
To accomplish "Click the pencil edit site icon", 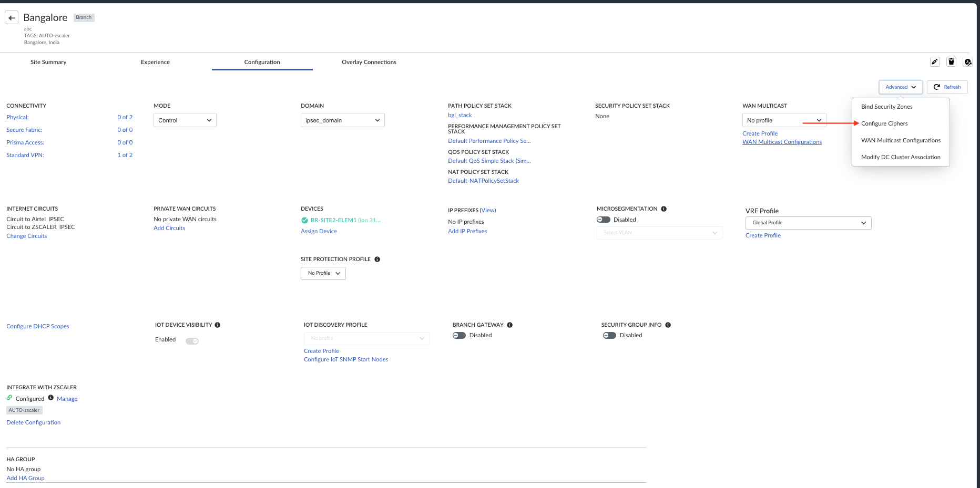I will (x=935, y=62).
